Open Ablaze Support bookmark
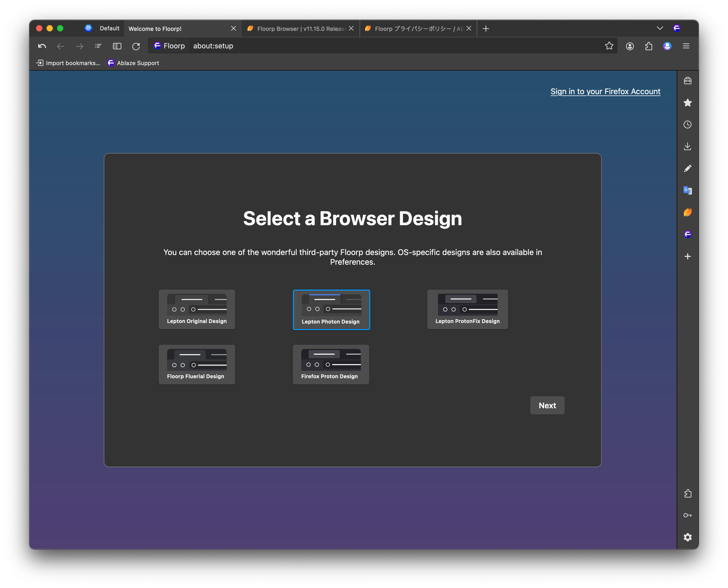The width and height of the screenshot is (728, 588). [133, 63]
